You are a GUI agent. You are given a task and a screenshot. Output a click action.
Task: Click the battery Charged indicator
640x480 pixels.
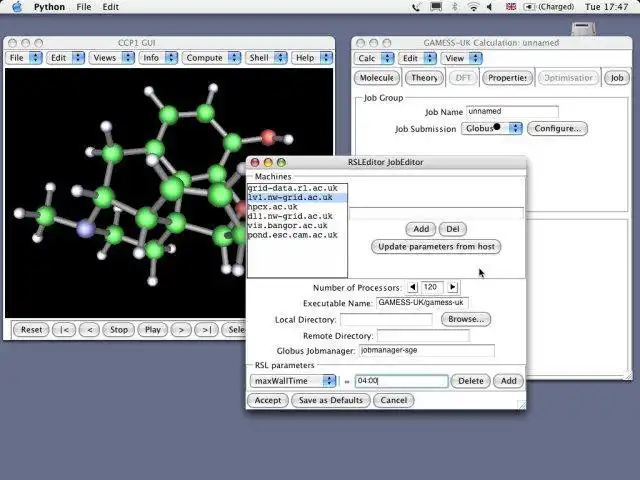(x=549, y=7)
